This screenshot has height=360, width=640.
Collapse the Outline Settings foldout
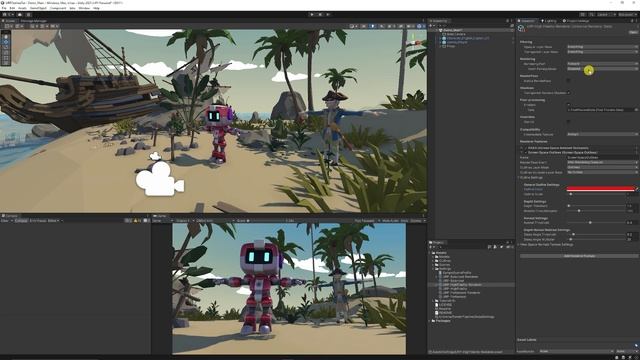pyautogui.click(x=519, y=178)
